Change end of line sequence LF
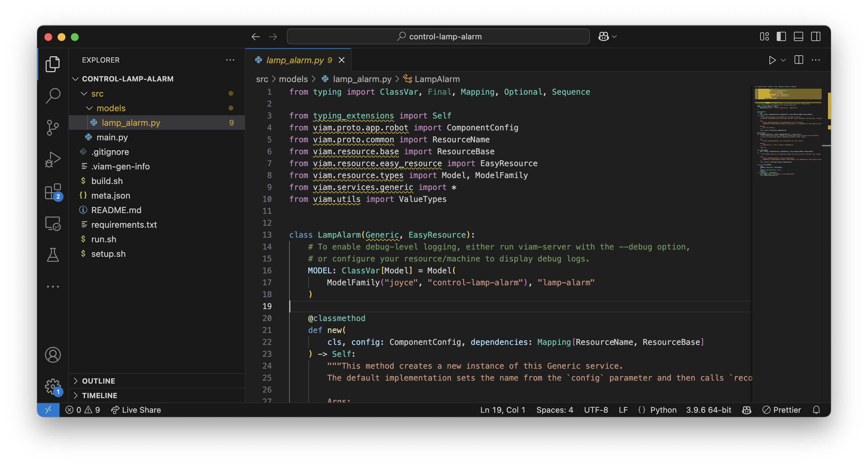The height and width of the screenshot is (466, 868). point(623,410)
